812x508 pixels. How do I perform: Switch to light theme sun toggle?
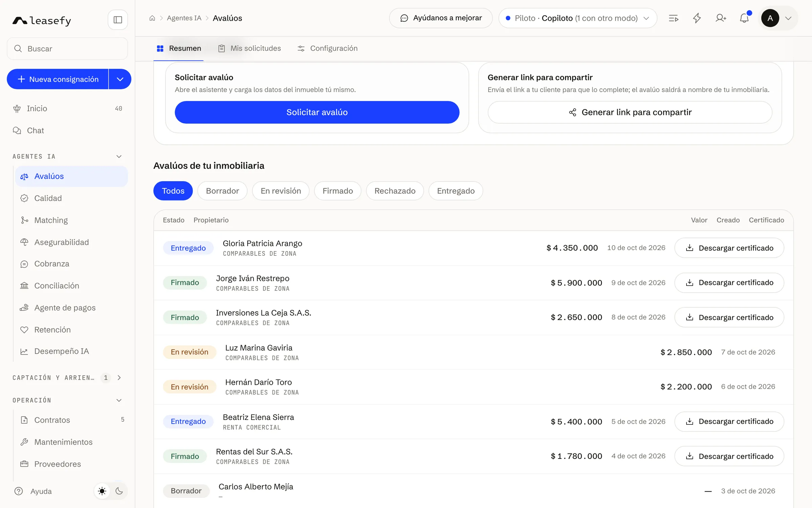pyautogui.click(x=102, y=491)
